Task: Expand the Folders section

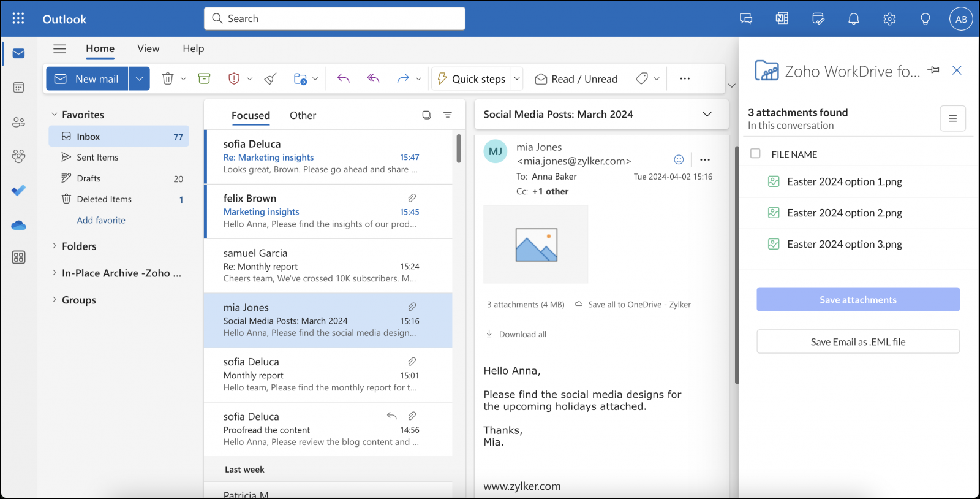Action: coord(55,246)
